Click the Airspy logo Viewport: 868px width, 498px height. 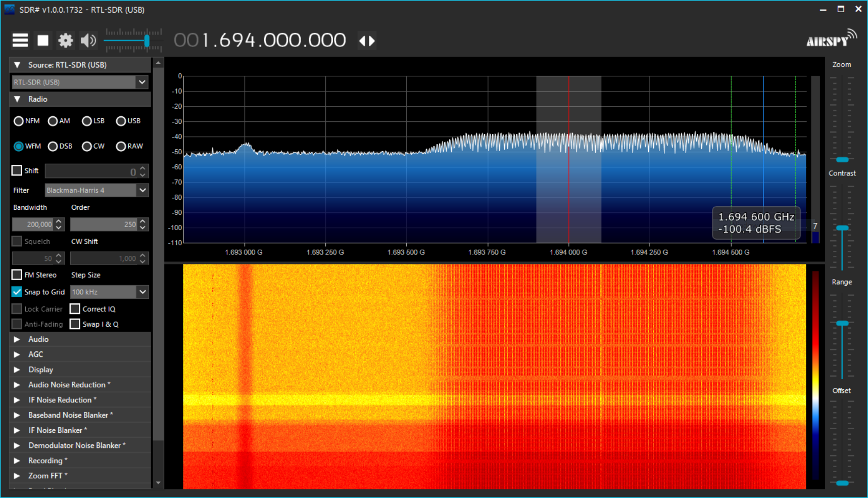tap(831, 39)
